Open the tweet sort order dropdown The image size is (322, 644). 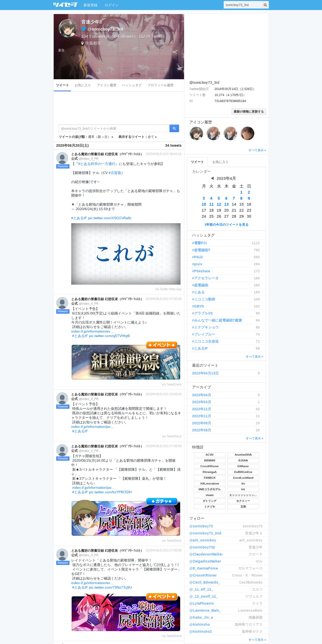click(101, 137)
